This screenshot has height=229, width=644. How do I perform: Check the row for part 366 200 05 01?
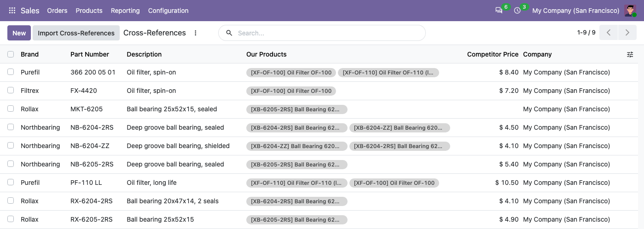[x=11, y=72]
